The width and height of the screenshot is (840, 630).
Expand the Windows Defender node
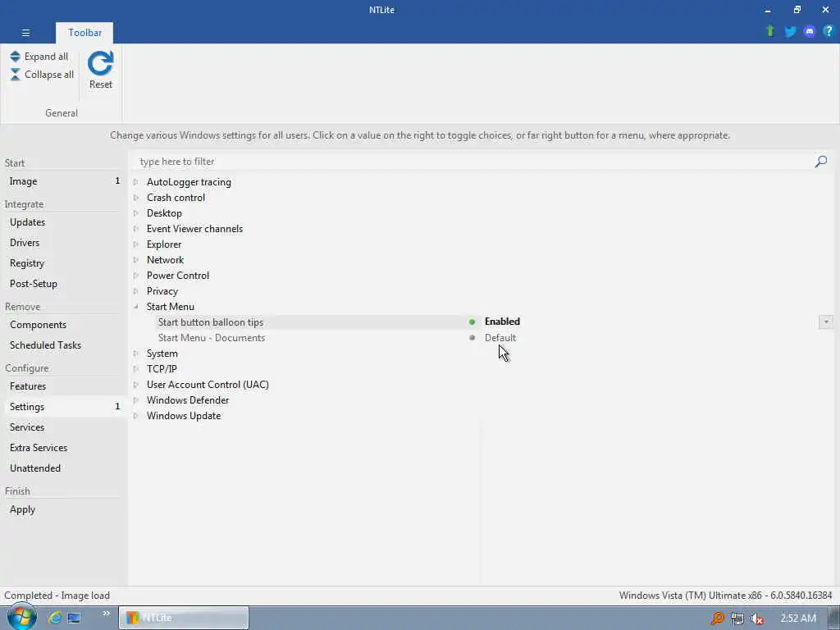(135, 400)
